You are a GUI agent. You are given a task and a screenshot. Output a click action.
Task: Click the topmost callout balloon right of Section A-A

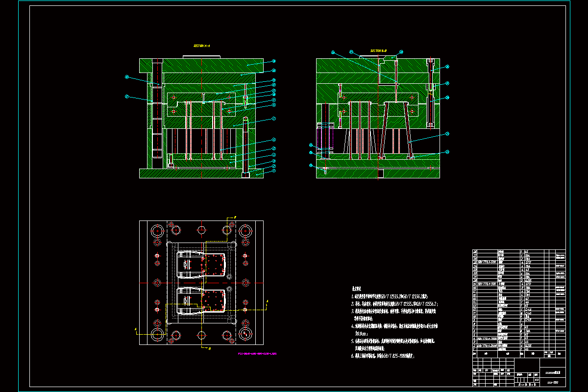(274, 62)
